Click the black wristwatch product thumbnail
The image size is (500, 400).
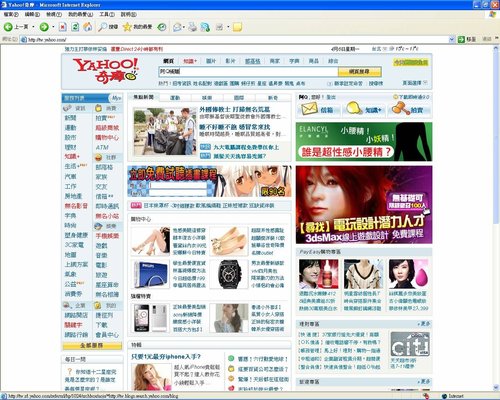229,274
